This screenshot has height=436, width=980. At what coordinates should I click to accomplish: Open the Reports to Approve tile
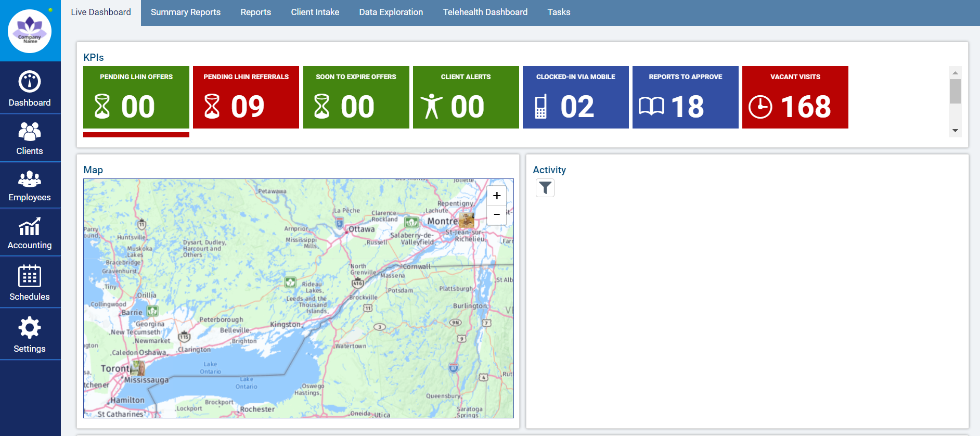[685, 97]
